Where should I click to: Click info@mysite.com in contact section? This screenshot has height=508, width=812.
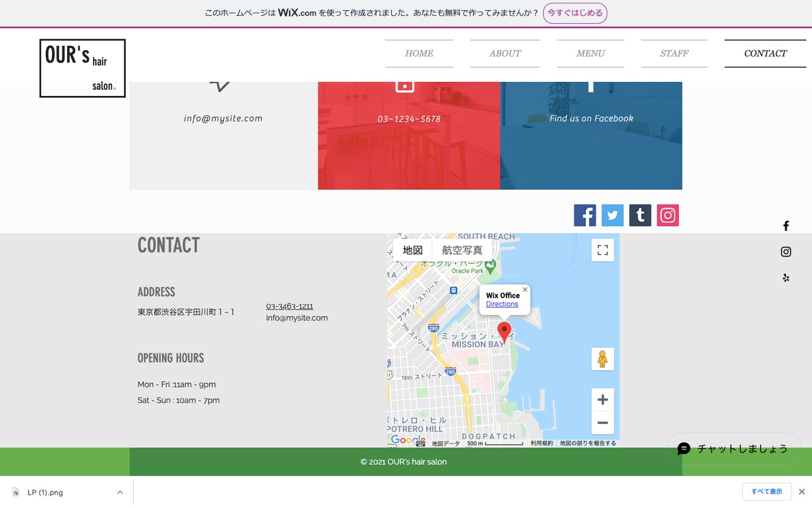point(297,318)
